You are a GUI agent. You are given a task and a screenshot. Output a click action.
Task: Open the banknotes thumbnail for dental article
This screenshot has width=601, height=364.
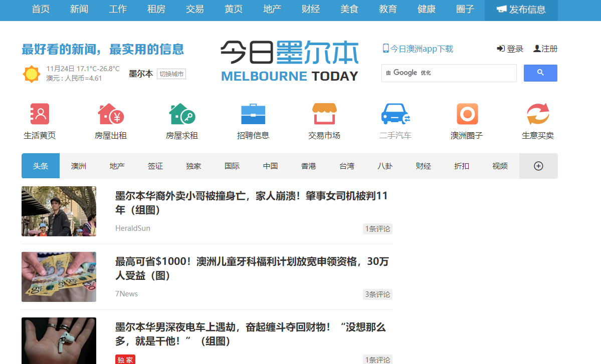tap(59, 277)
